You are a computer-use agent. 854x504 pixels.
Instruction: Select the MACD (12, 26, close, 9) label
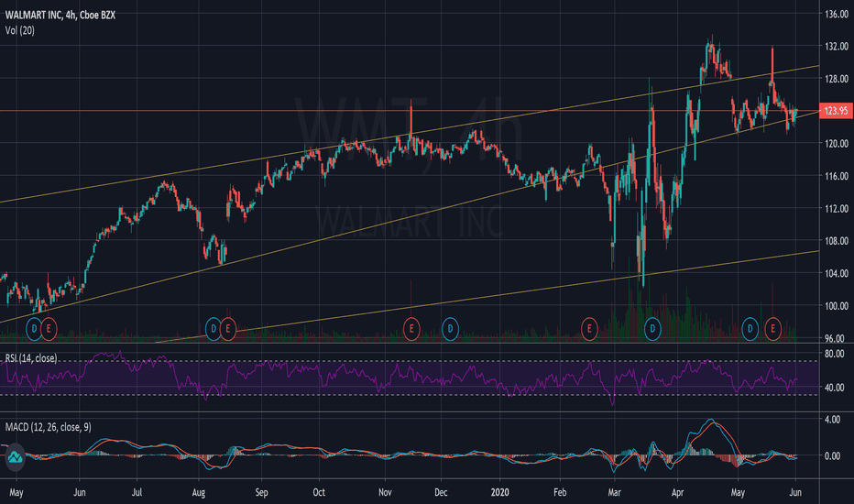click(x=49, y=427)
